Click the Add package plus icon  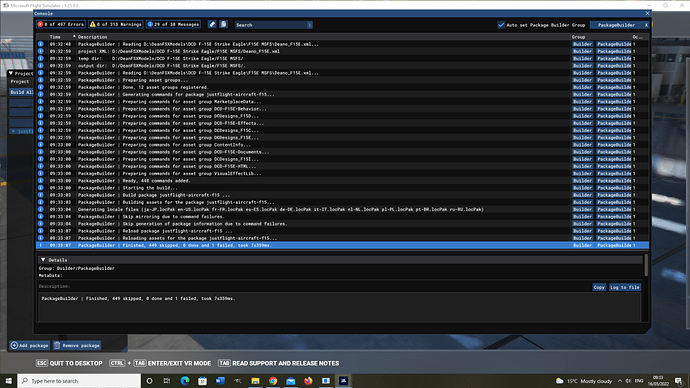[15, 345]
